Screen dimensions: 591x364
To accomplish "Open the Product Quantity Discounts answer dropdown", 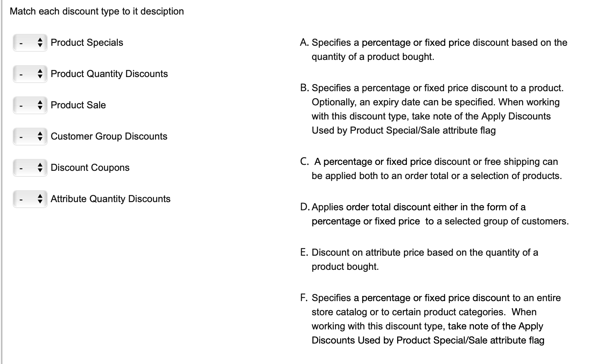I will point(30,74).
